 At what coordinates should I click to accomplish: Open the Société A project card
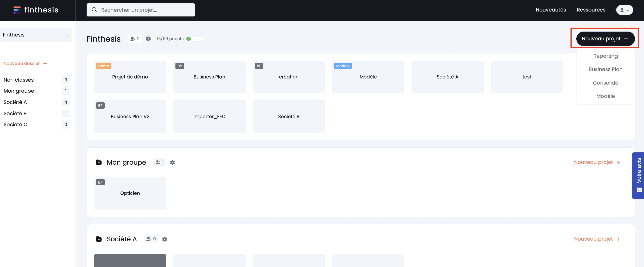448,77
